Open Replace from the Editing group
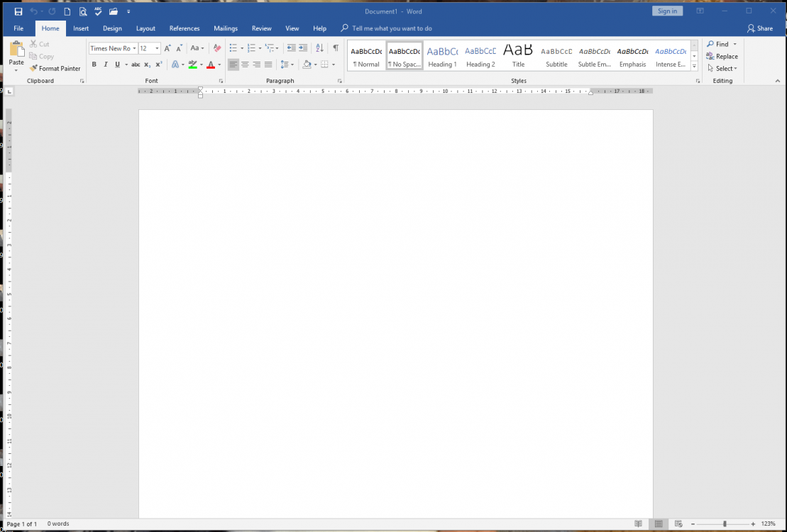Image resolution: width=787 pixels, height=532 pixels. coord(722,56)
